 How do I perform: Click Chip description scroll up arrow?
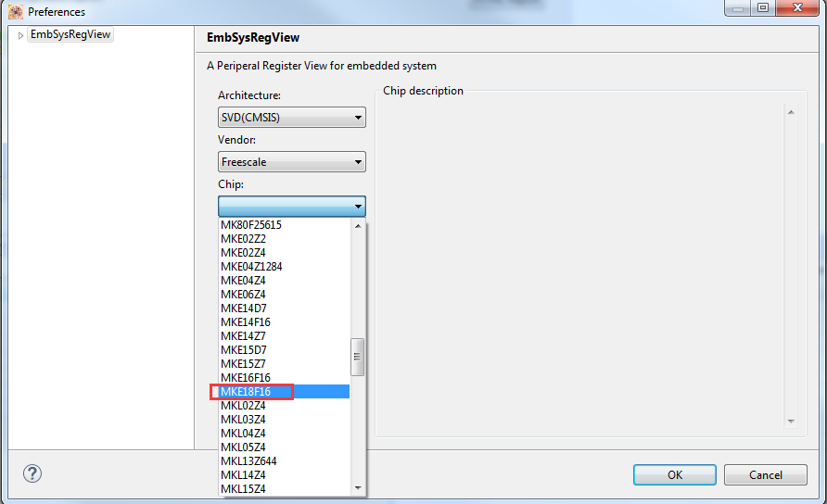click(791, 112)
